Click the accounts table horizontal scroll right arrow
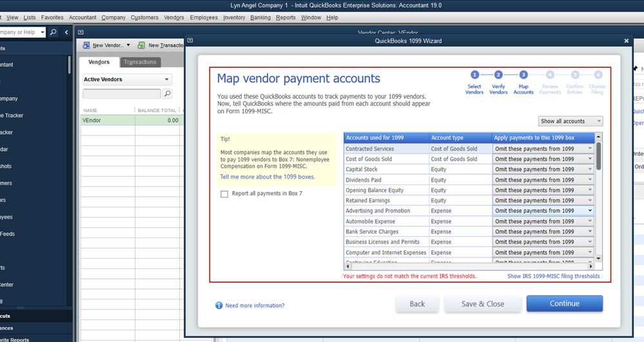 pyautogui.click(x=590, y=266)
